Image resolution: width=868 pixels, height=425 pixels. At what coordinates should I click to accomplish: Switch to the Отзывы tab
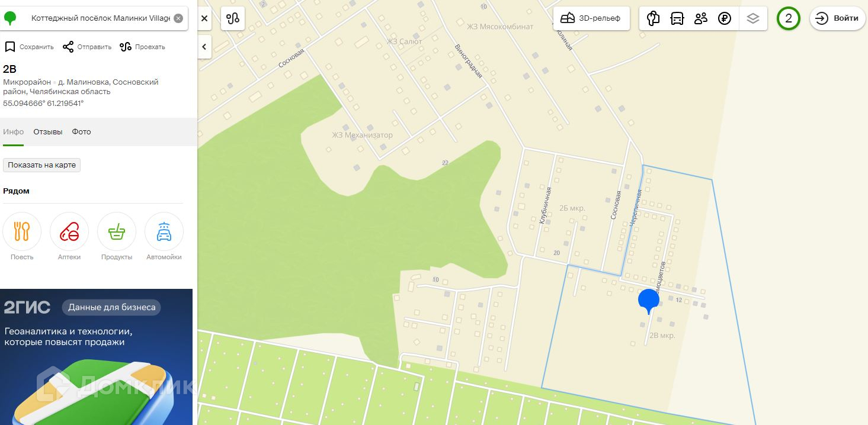[x=48, y=131]
